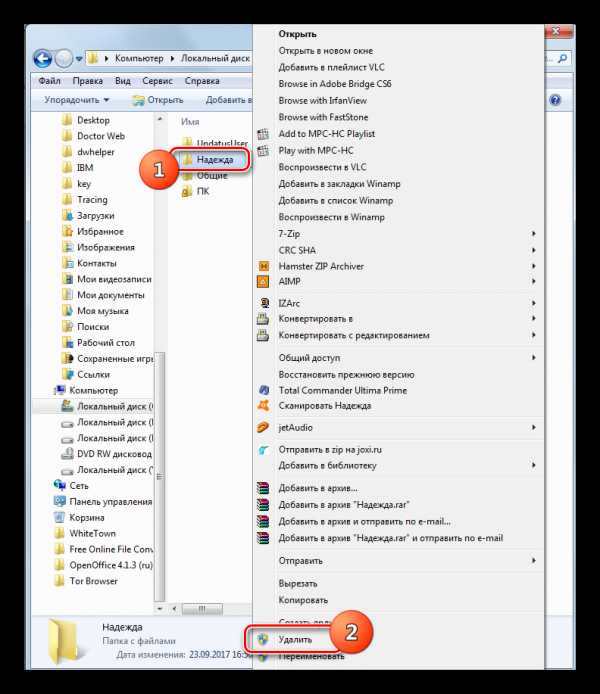Image resolution: width=600 pixels, height=694 pixels.
Task: Open the Правка menu
Action: point(88,81)
